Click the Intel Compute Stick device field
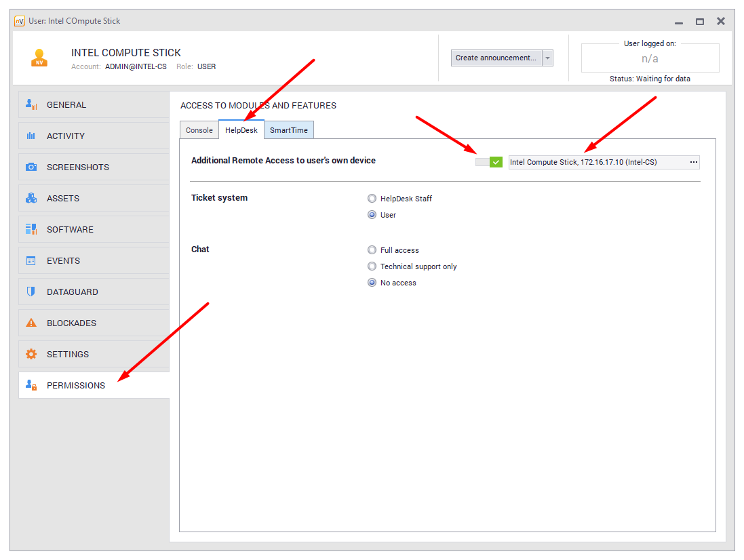 [x=597, y=162]
